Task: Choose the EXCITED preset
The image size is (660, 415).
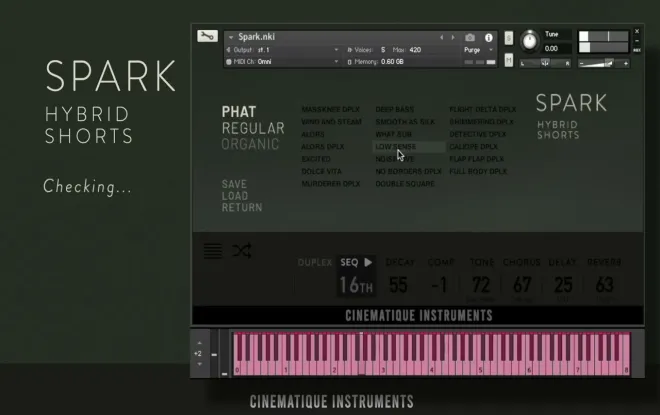Action: 316,159
